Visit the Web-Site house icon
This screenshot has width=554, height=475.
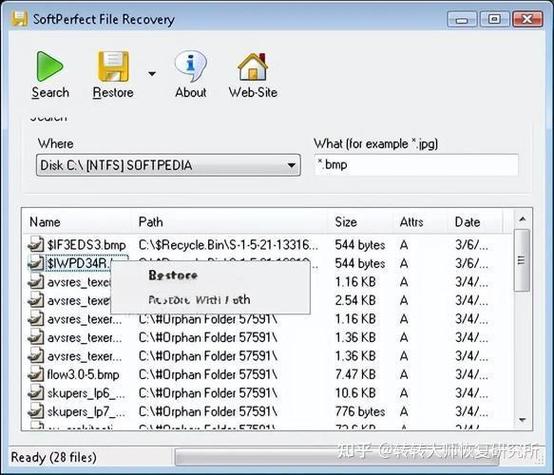pyautogui.click(x=253, y=66)
